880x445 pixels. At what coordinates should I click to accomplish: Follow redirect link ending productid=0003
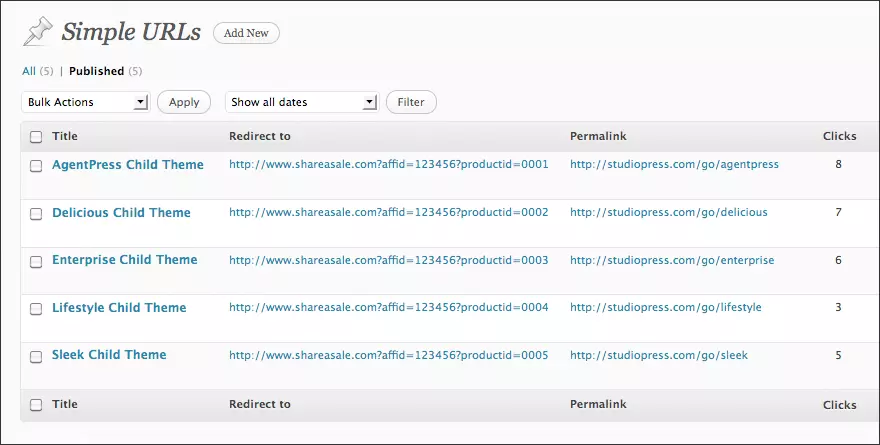tap(388, 260)
